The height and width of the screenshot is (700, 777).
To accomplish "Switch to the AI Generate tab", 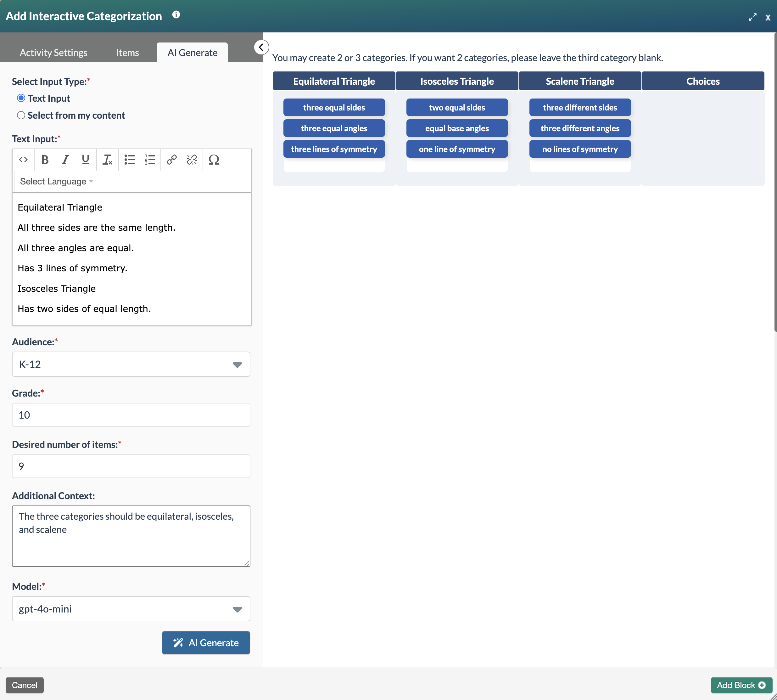I will pos(192,52).
